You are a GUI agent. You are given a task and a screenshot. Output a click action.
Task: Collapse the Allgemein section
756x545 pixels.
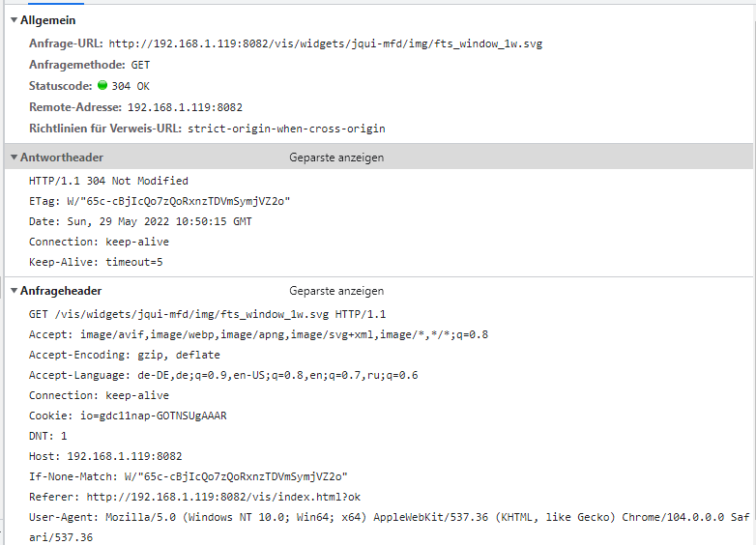tap(14, 20)
